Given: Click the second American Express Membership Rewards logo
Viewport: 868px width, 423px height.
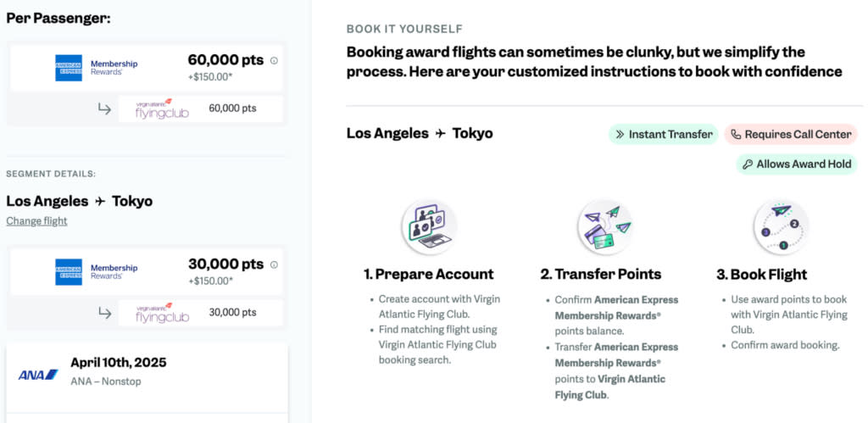Looking at the screenshot, I should 97,272.
